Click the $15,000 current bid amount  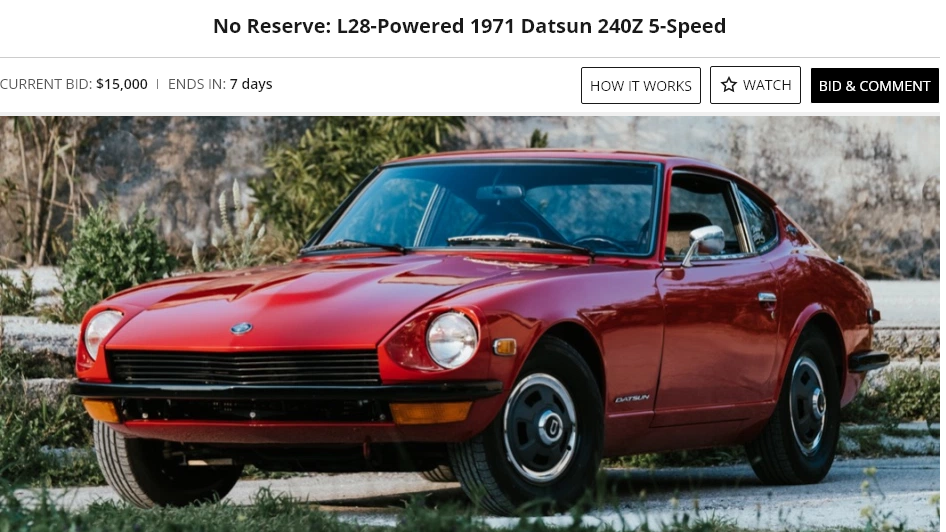(122, 84)
